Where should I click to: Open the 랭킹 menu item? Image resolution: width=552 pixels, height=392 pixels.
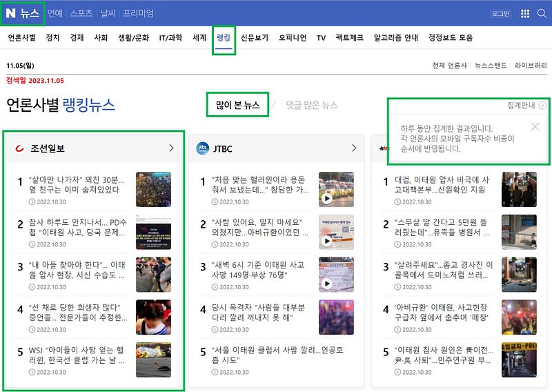pyautogui.click(x=224, y=38)
